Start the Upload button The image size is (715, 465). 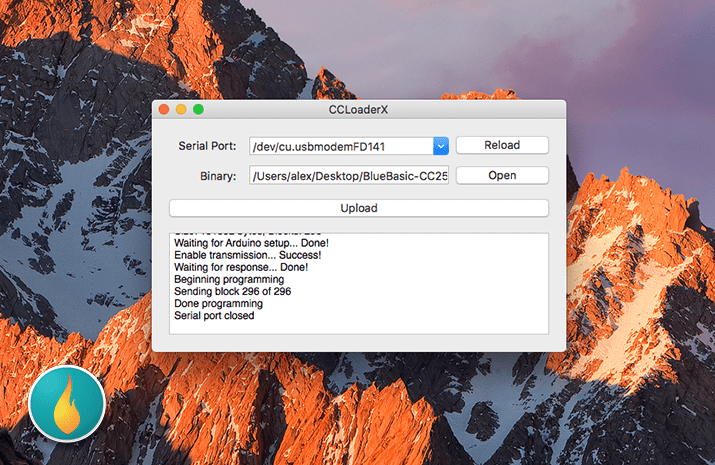(x=359, y=208)
